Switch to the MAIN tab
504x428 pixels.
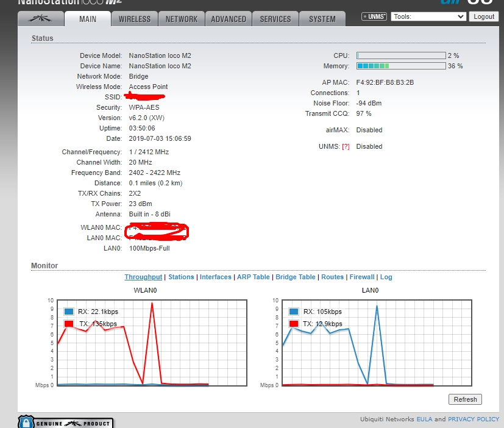pyautogui.click(x=88, y=19)
